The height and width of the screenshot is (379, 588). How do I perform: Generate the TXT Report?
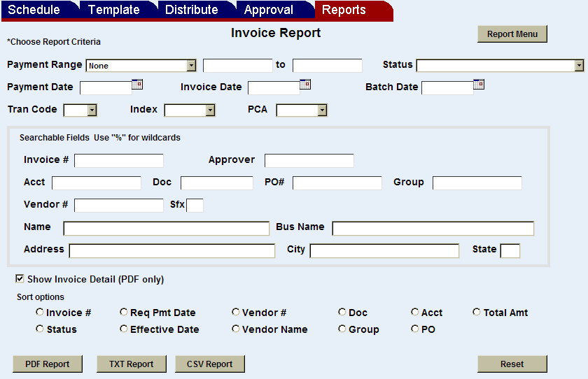pos(132,364)
